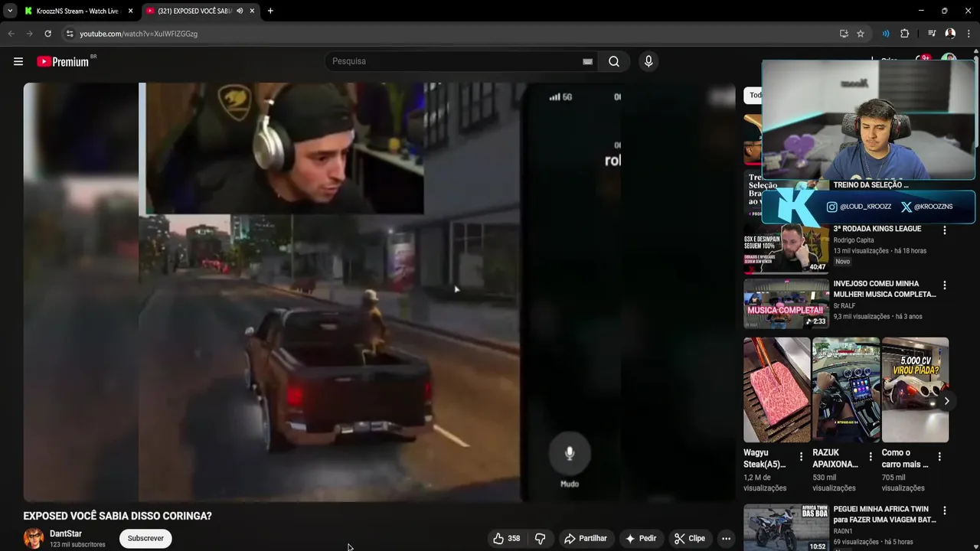Mute the YouTube tab via speaker icon

(240, 11)
